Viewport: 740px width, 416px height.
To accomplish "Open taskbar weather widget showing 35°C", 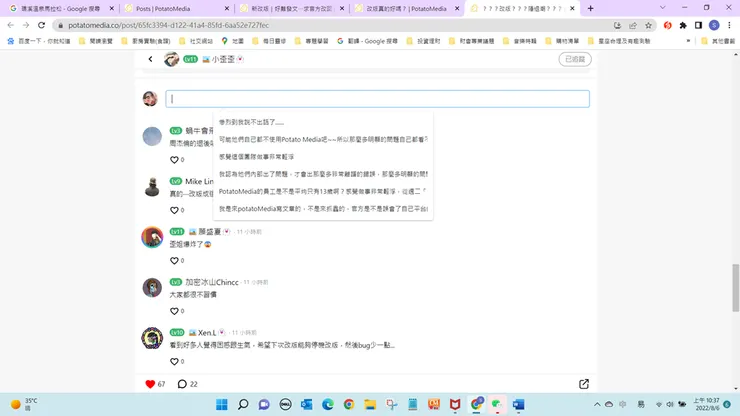I will [x=24, y=404].
